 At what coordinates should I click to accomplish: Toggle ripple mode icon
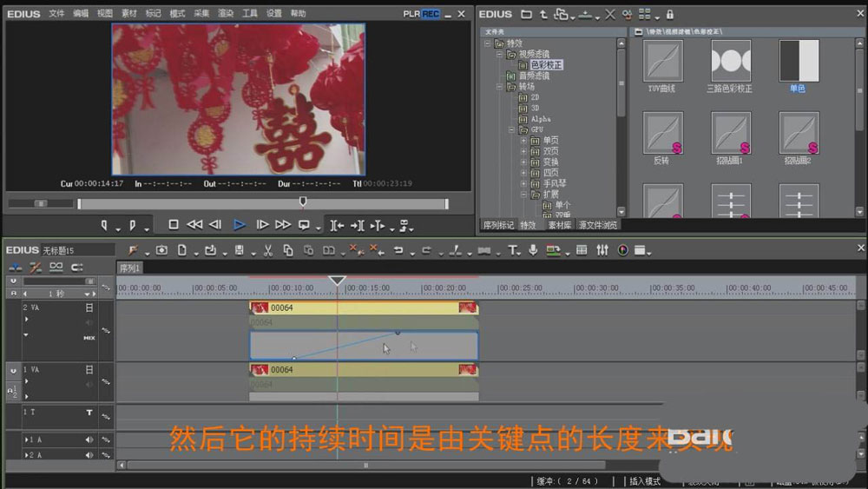pos(36,268)
